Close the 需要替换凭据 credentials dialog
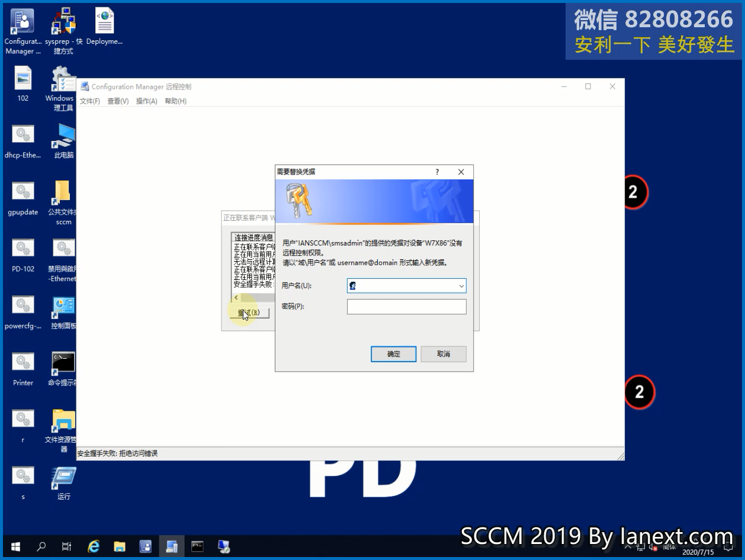 pyautogui.click(x=461, y=172)
